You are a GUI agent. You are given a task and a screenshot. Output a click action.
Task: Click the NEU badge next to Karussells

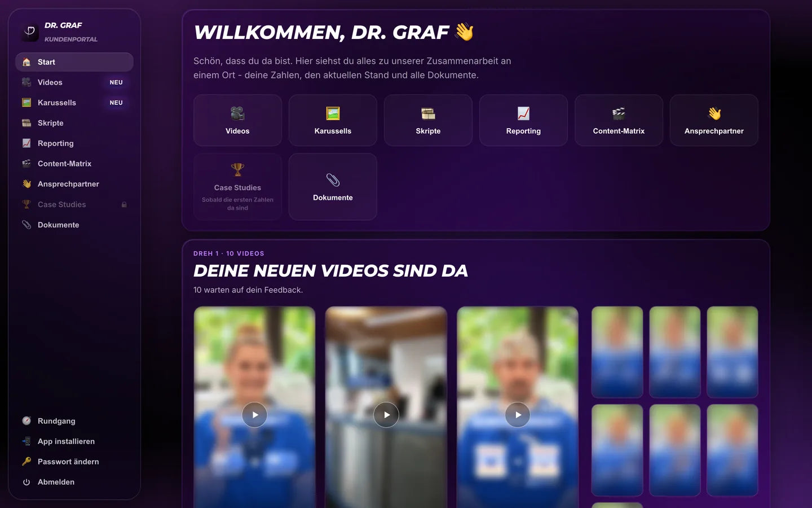(x=116, y=103)
